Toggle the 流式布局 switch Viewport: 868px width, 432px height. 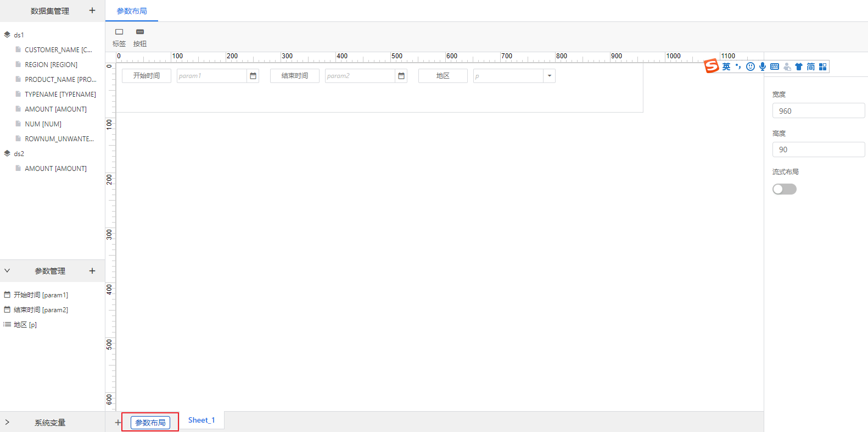(784, 189)
